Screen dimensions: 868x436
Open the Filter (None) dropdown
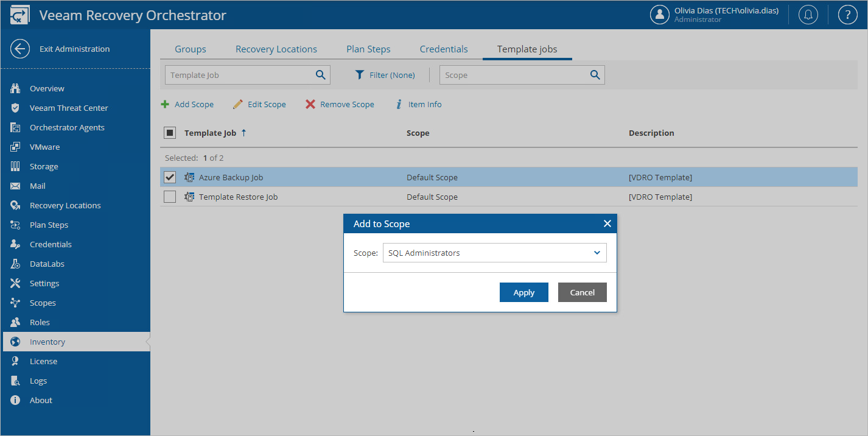coord(385,75)
